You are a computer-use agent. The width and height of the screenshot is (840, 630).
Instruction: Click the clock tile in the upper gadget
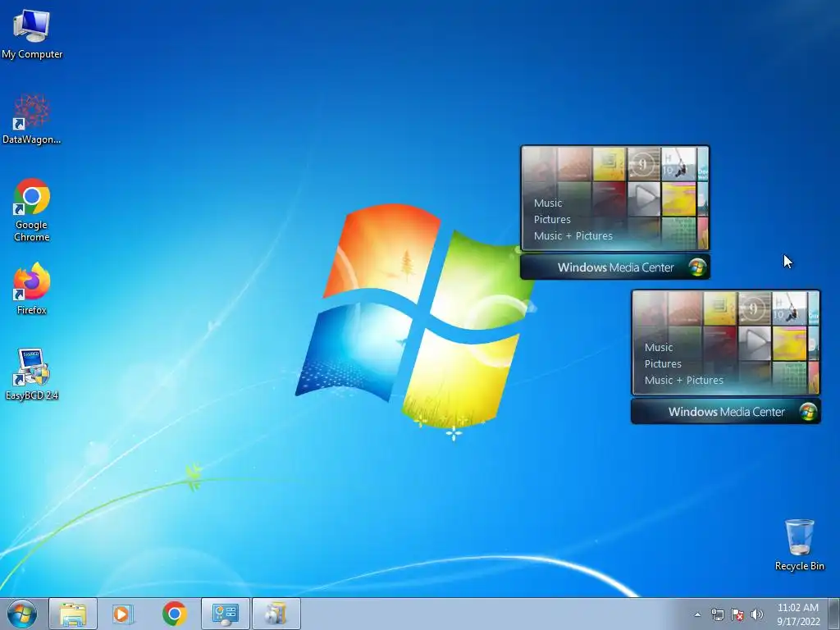point(644,164)
